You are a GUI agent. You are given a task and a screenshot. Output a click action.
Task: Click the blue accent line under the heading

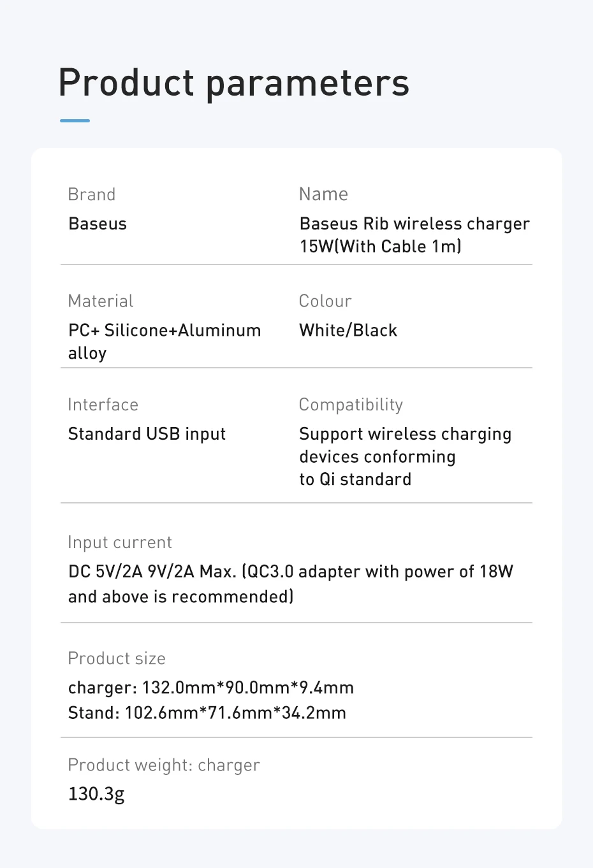pyautogui.click(x=75, y=120)
